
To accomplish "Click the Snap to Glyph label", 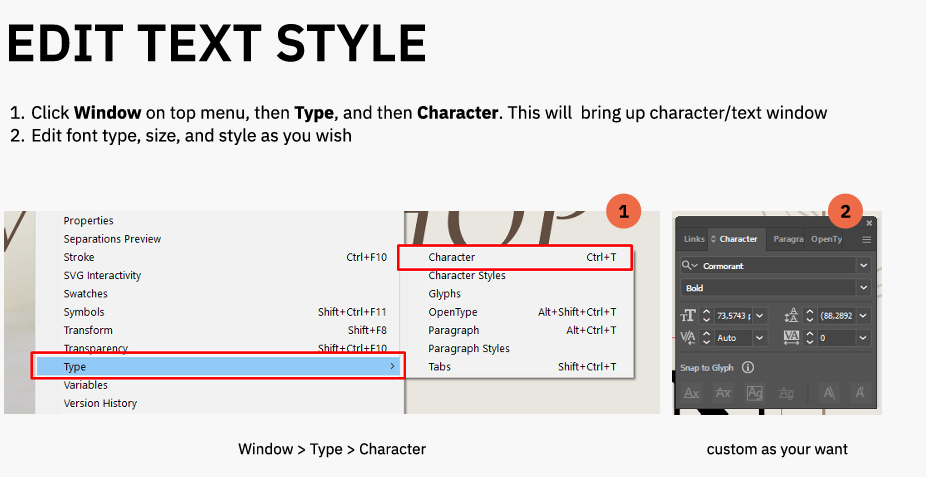I will [x=706, y=367].
